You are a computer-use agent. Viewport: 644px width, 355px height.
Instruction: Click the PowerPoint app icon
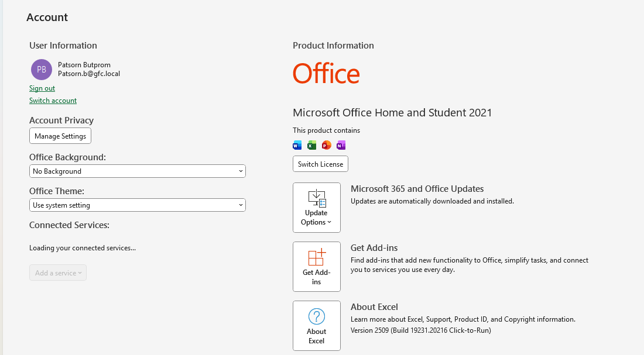(x=326, y=145)
